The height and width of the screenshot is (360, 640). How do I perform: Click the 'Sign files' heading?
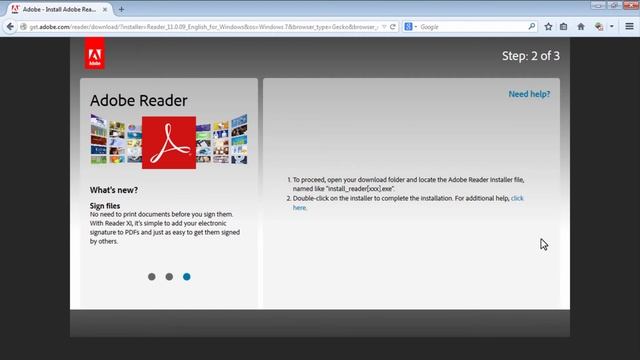click(x=105, y=206)
